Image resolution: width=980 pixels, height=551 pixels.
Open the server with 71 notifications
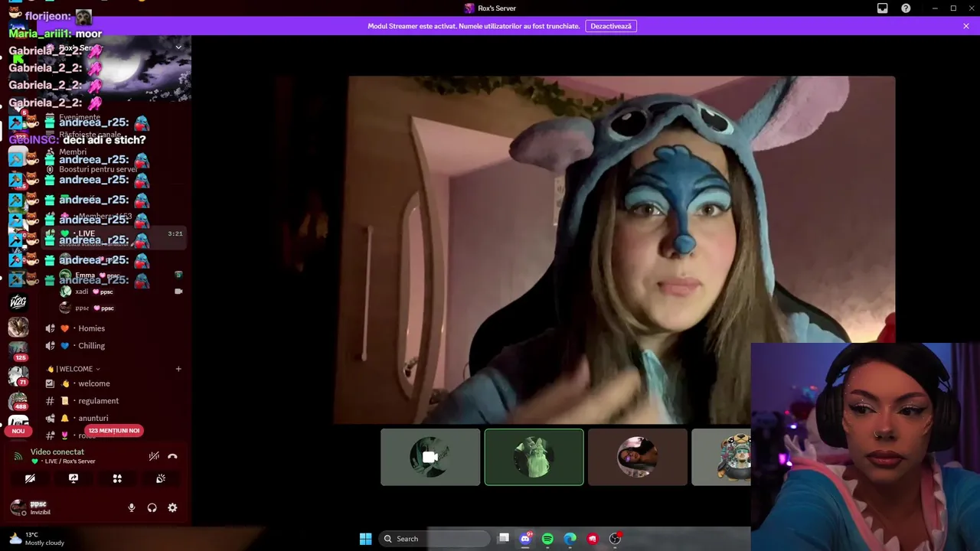(x=18, y=376)
